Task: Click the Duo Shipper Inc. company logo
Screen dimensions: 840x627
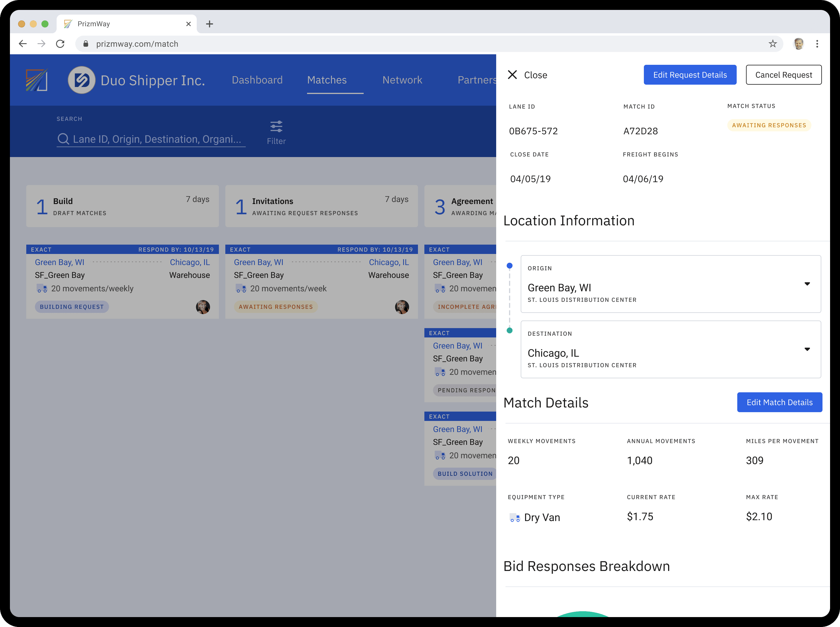Action: 81,80
